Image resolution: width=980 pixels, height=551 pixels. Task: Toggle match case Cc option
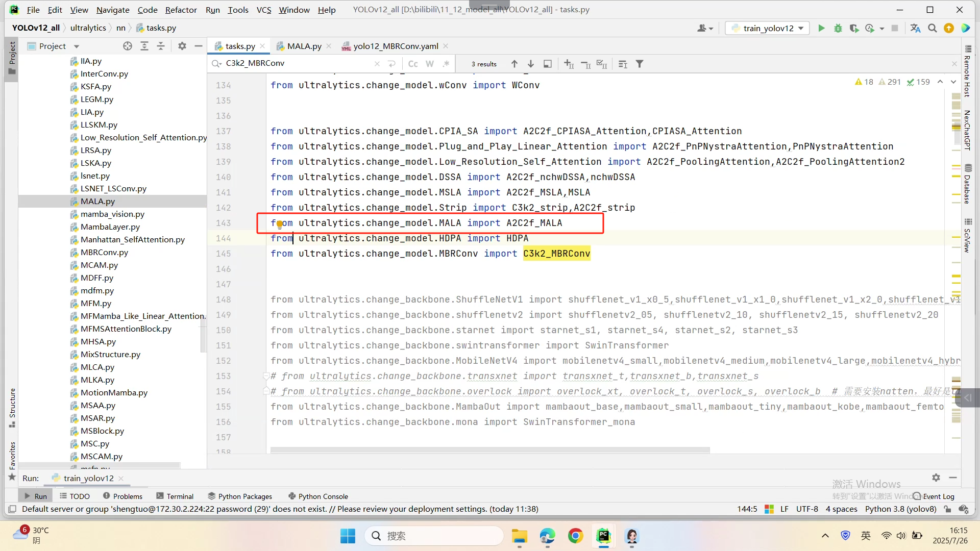pos(413,64)
